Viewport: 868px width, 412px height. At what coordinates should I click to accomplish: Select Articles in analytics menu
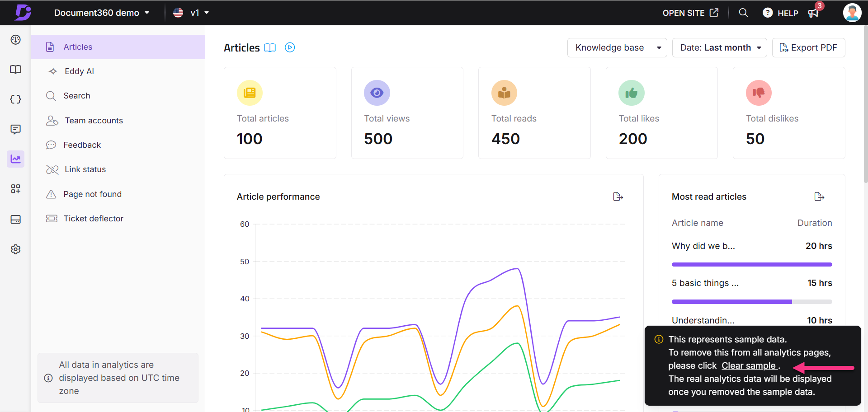(x=118, y=47)
